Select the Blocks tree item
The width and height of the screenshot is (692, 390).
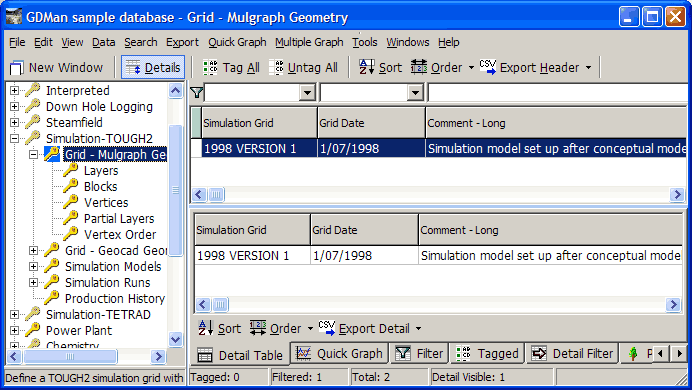pyautogui.click(x=101, y=187)
